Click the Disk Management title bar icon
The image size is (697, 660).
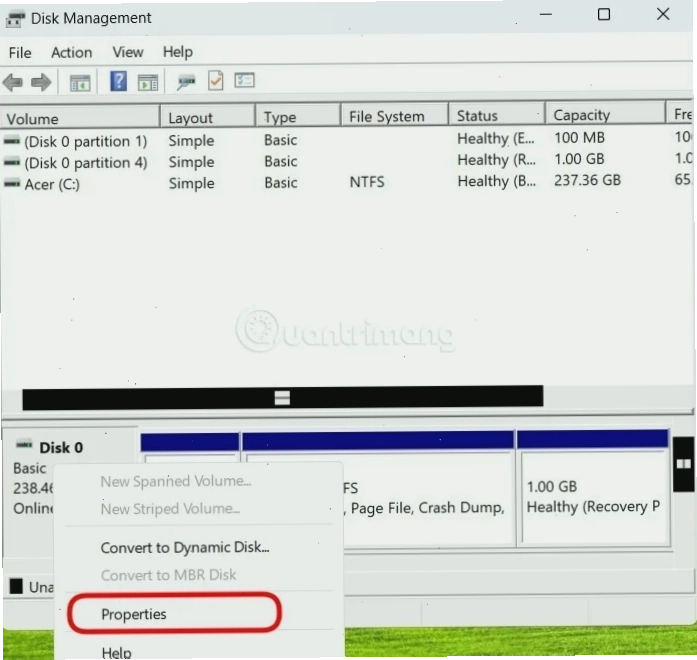click(15, 19)
